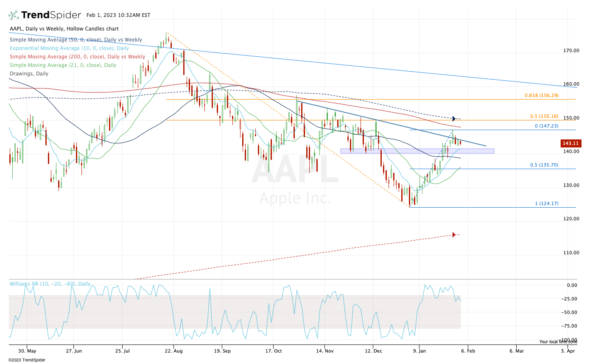Image resolution: width=590 pixels, height=364 pixels.
Task: Click the 27. Jun date label
Action: (x=74, y=351)
